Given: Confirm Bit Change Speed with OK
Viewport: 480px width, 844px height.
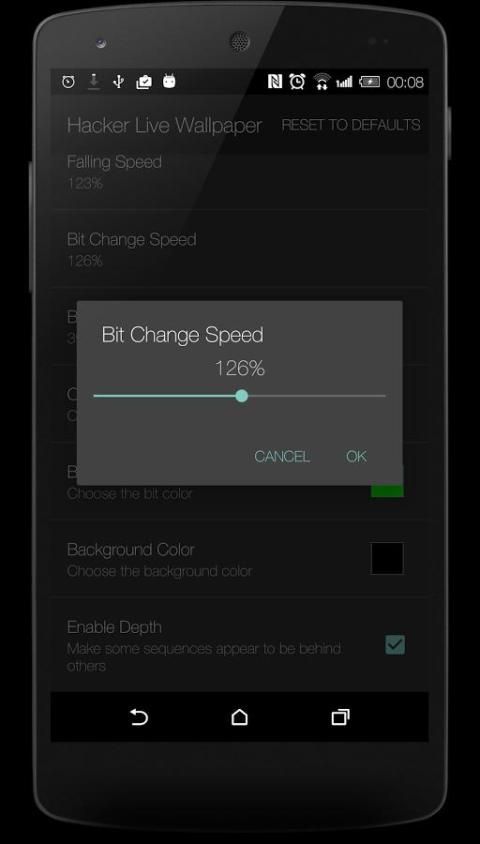Looking at the screenshot, I should pos(356,456).
